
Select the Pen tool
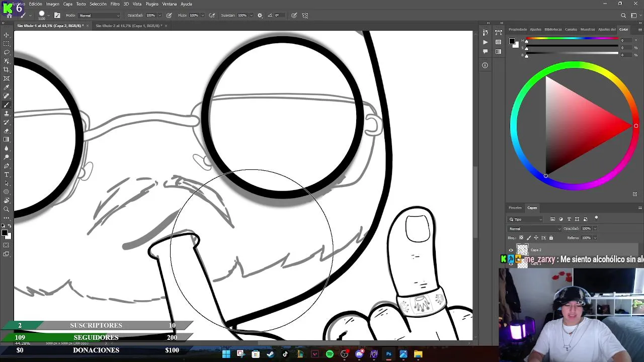point(7,165)
